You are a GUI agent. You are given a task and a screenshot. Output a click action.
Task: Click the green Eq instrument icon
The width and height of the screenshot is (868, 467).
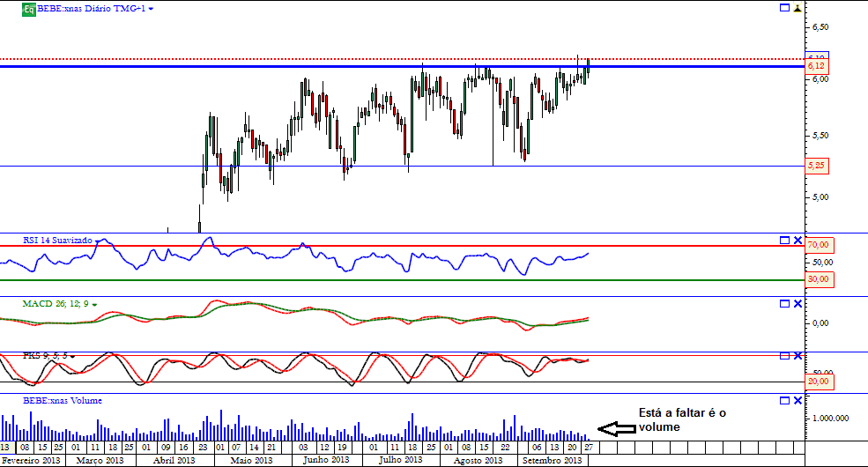point(29,9)
